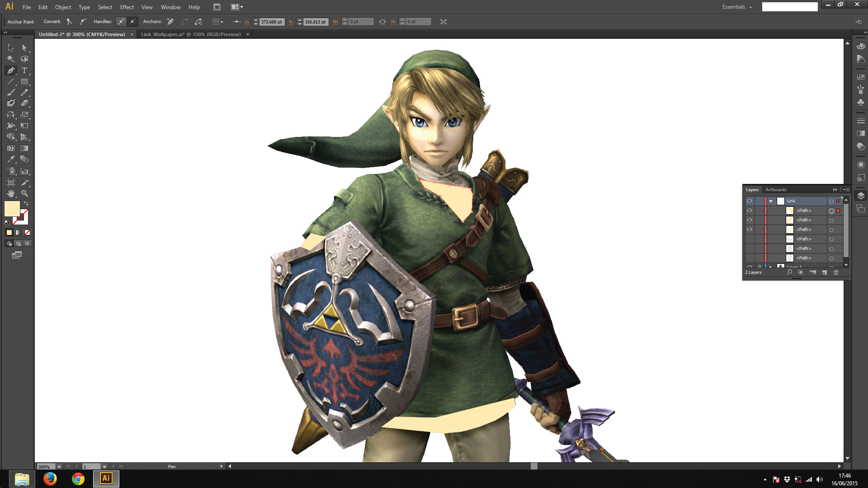Click the delete selection trash icon in Layers
Viewport: 868px width, 488px height.
pyautogui.click(x=836, y=272)
